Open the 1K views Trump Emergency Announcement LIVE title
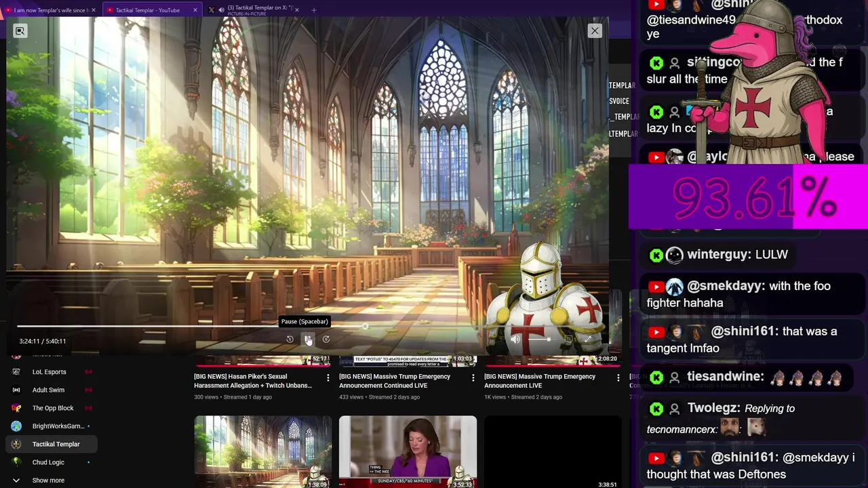Screen dimensions: 868x488 540,381
